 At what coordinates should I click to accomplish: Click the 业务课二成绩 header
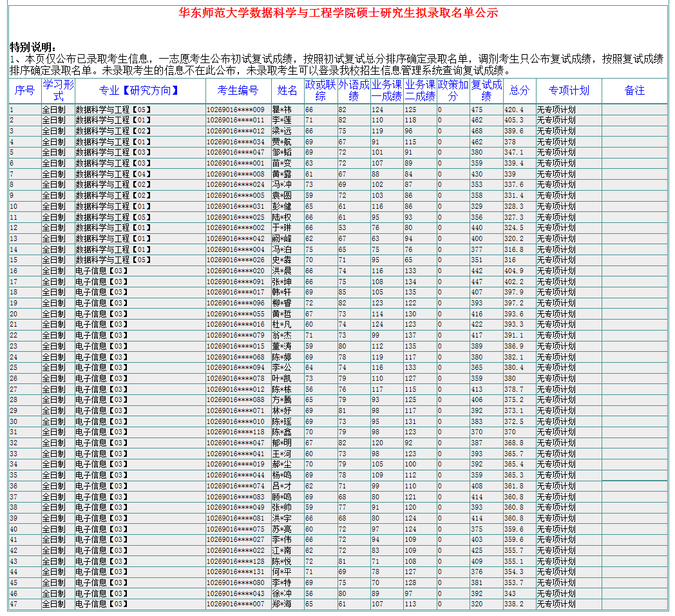point(420,91)
